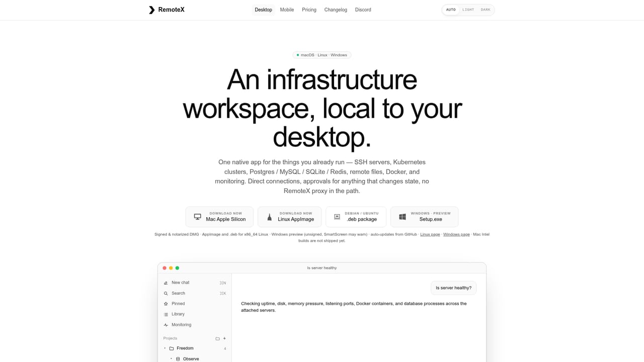Click the Freedom project folder icon

pos(172,348)
